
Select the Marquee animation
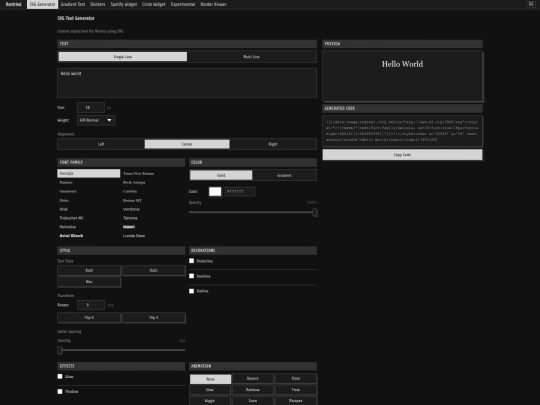(296, 401)
